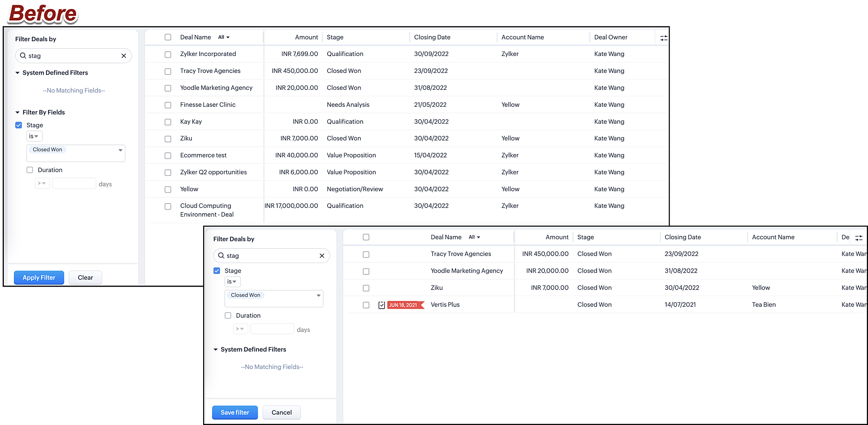Open the All dropdown beside Deal Name in top table
The width and height of the screenshot is (868, 425).
[x=224, y=37]
